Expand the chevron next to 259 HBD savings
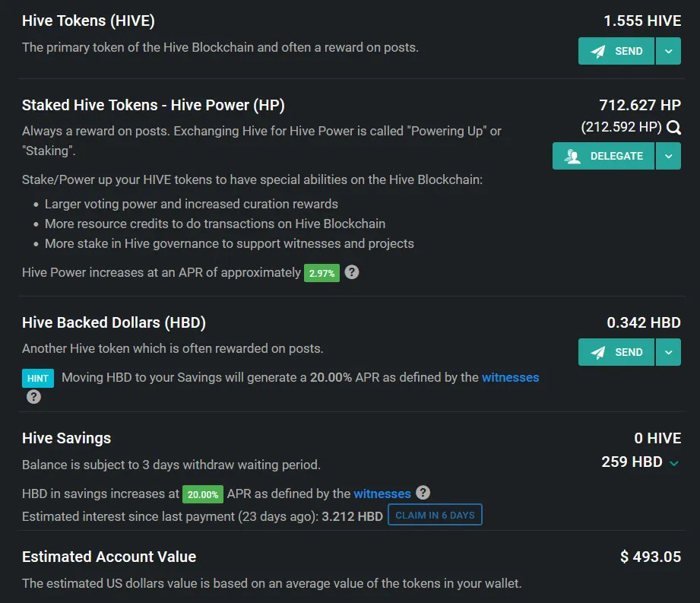700x603 pixels. coord(674,463)
